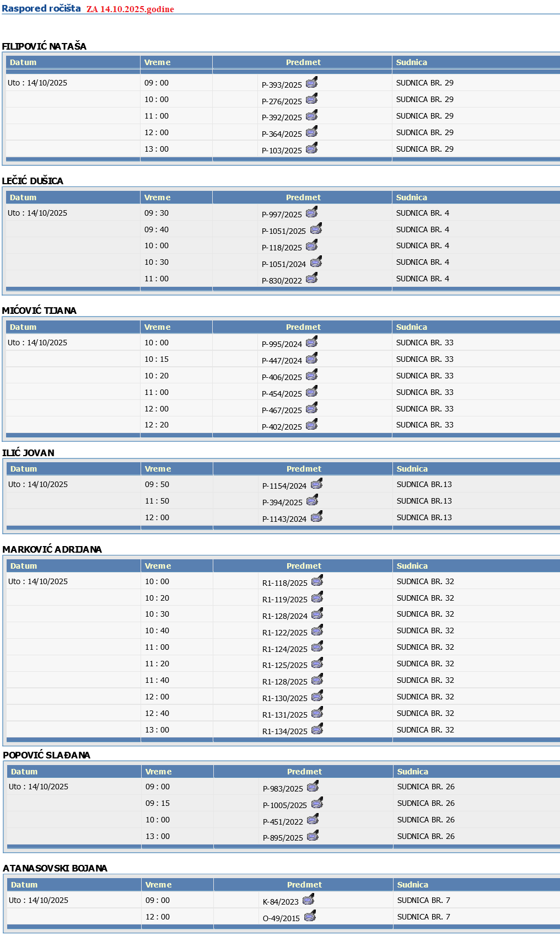The width and height of the screenshot is (560, 941).
Task: Click the Raspored ročišta page title
Action: 41,9
